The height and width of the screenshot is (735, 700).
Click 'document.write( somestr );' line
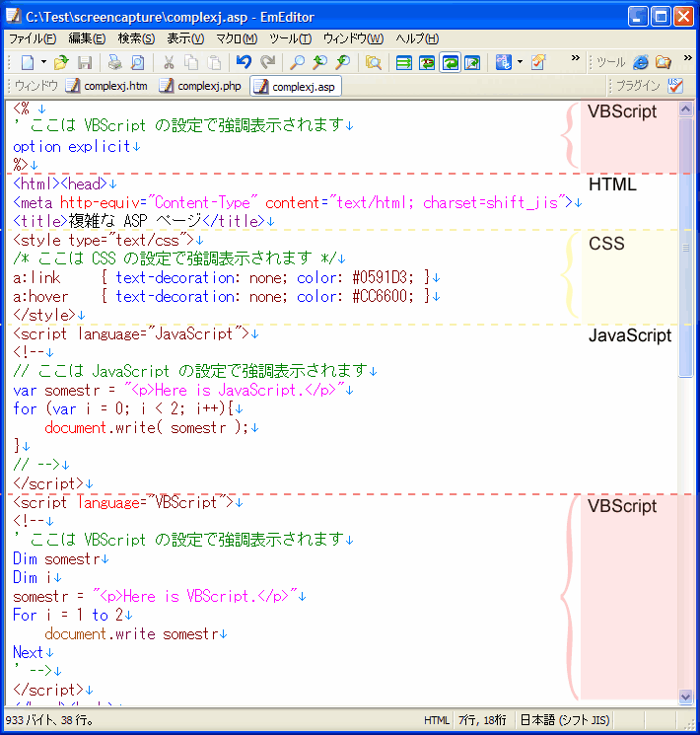pos(147,427)
